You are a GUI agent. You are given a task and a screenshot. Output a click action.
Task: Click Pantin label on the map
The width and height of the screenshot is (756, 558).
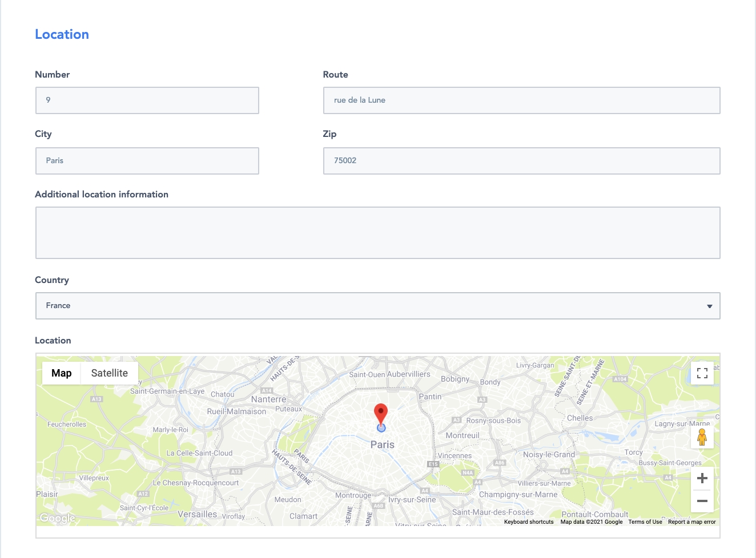pyautogui.click(x=431, y=397)
